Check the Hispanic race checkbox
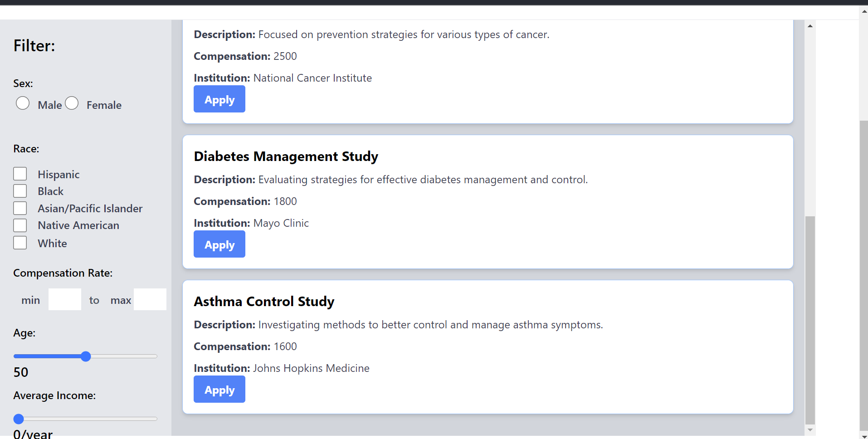 tap(20, 174)
